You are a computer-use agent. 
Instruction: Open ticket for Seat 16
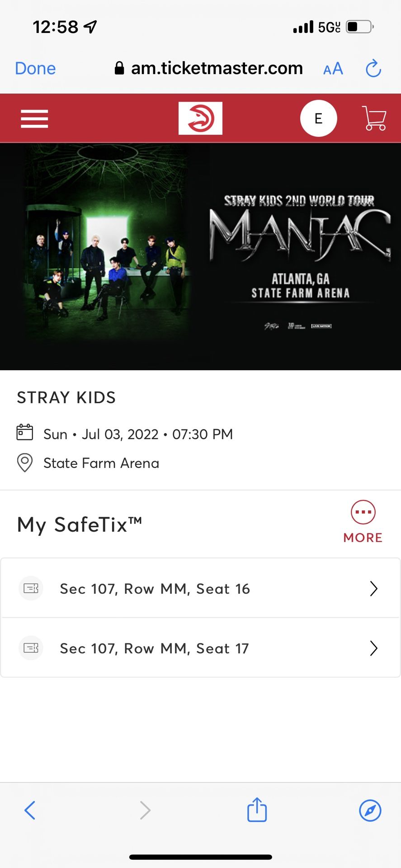155,589
